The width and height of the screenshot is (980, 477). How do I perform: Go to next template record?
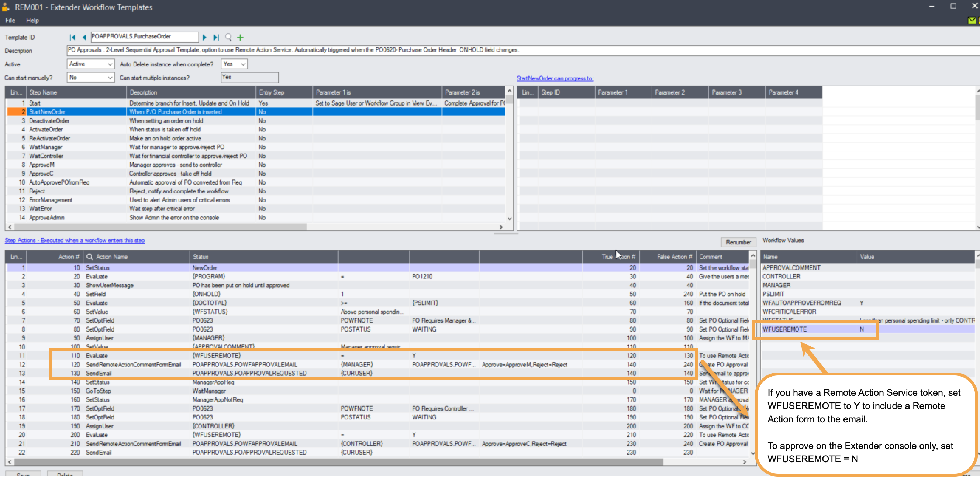pos(204,37)
